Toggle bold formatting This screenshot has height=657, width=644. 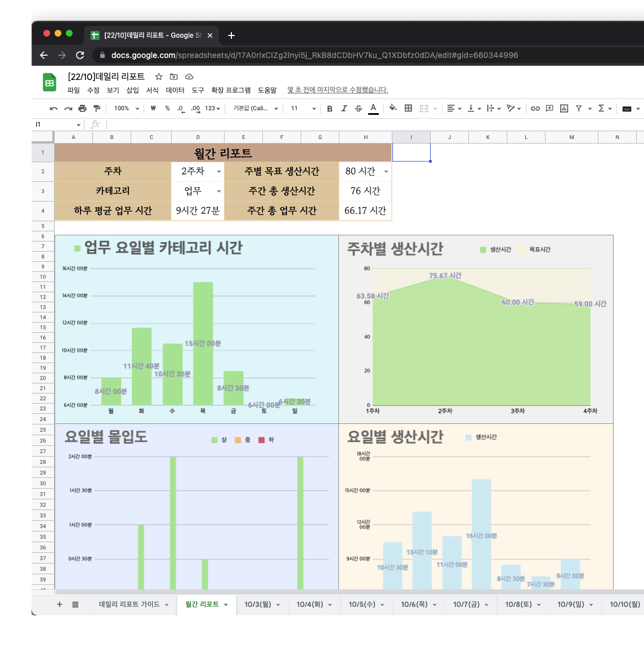(330, 109)
